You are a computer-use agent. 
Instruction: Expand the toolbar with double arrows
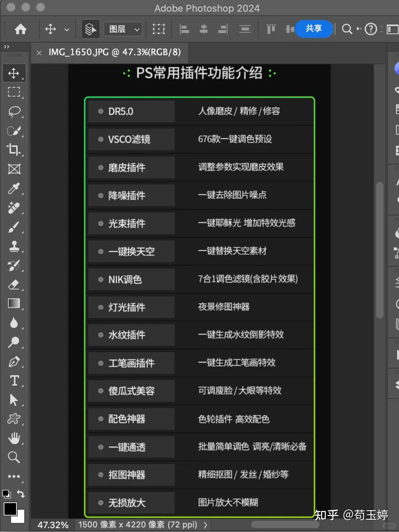pyautogui.click(x=6, y=47)
